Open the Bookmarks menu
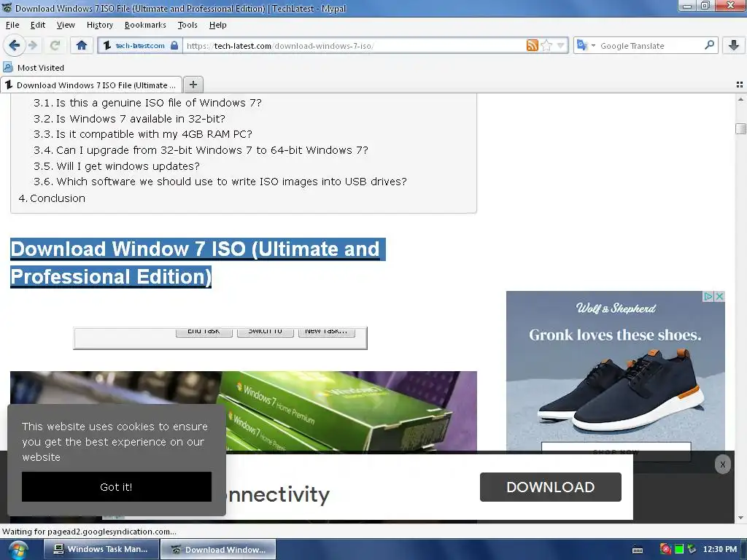Viewport: 747px width, 560px height. [x=145, y=25]
